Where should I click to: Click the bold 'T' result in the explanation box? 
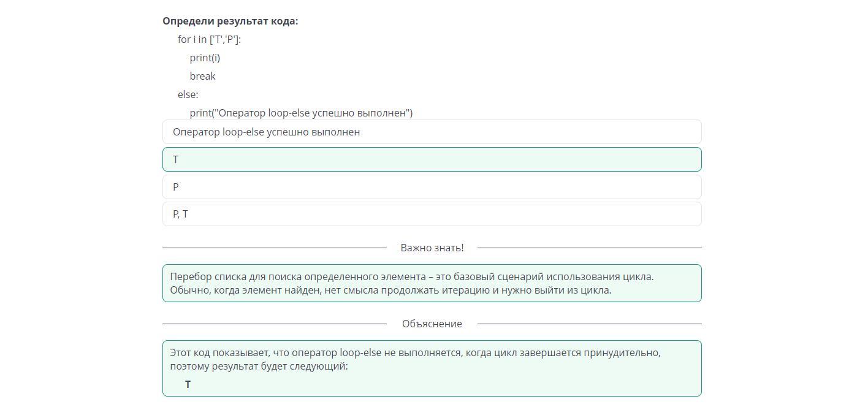click(188, 384)
